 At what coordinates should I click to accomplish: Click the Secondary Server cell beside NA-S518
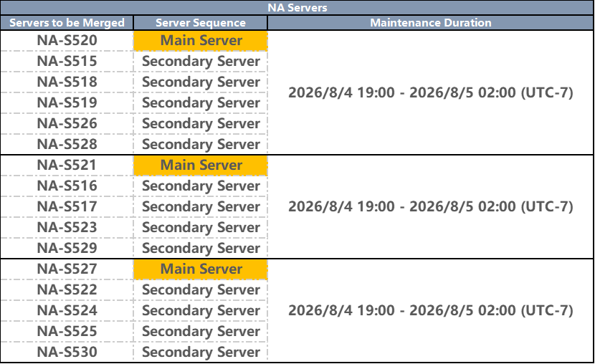point(201,82)
